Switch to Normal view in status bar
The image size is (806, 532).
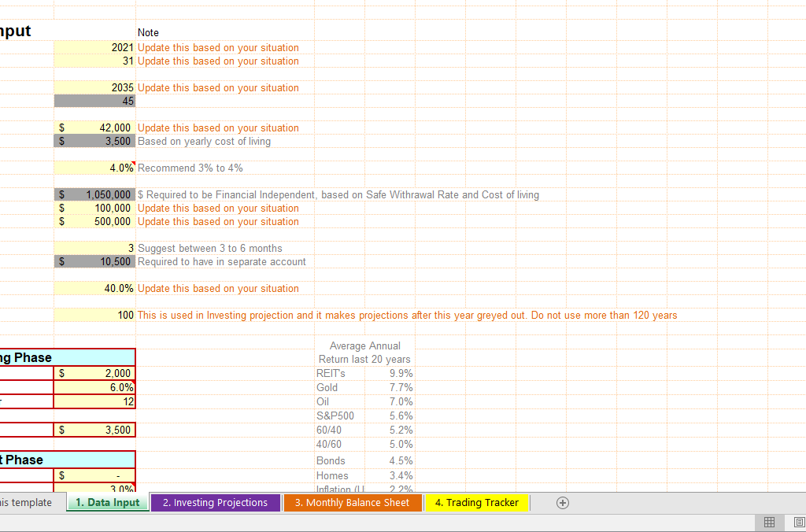coord(769,522)
